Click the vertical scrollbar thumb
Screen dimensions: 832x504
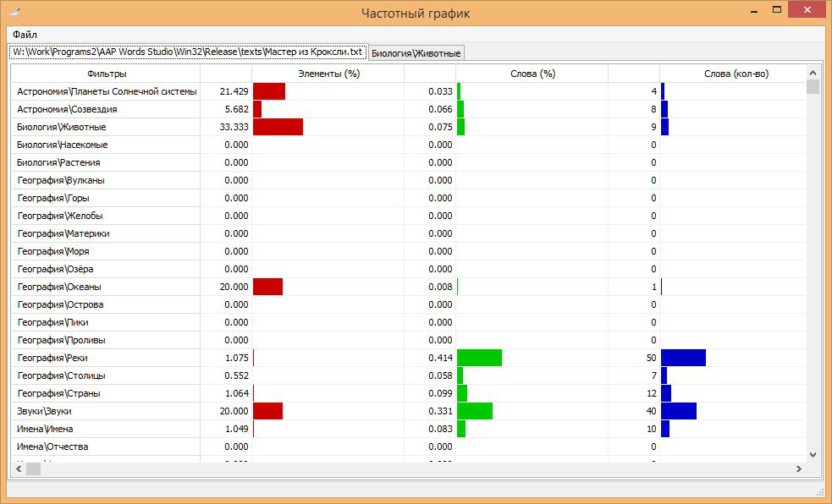pyautogui.click(x=813, y=86)
